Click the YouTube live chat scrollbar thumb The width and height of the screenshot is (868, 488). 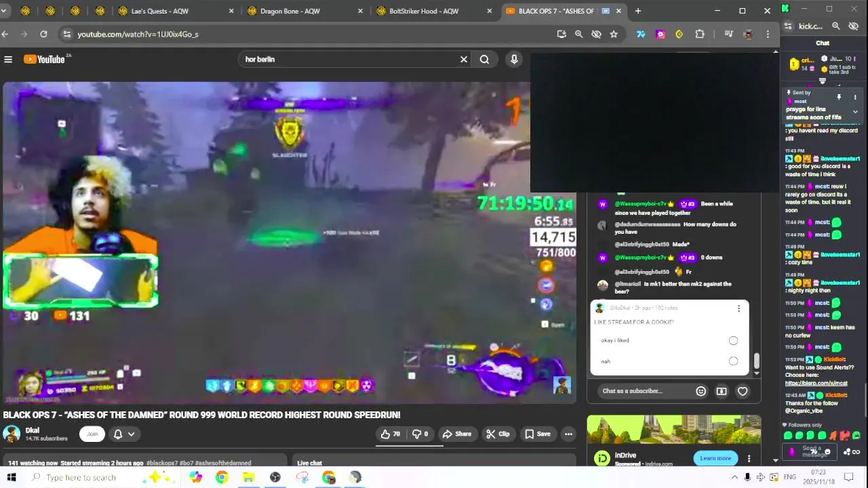pyautogui.click(x=757, y=361)
